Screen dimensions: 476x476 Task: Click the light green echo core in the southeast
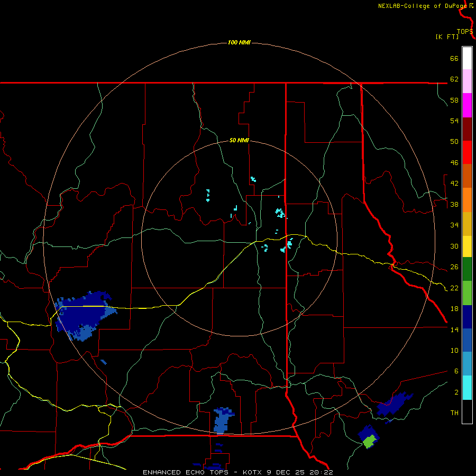[x=370, y=442]
